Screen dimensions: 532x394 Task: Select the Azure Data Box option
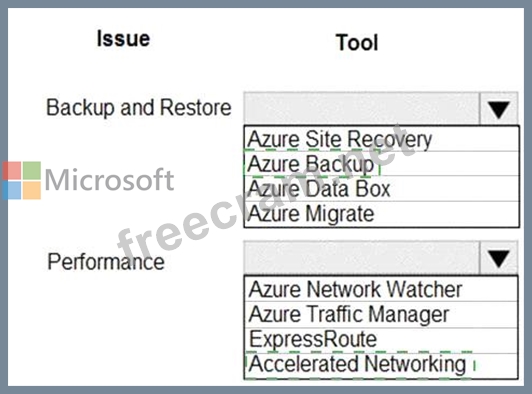tap(381, 189)
